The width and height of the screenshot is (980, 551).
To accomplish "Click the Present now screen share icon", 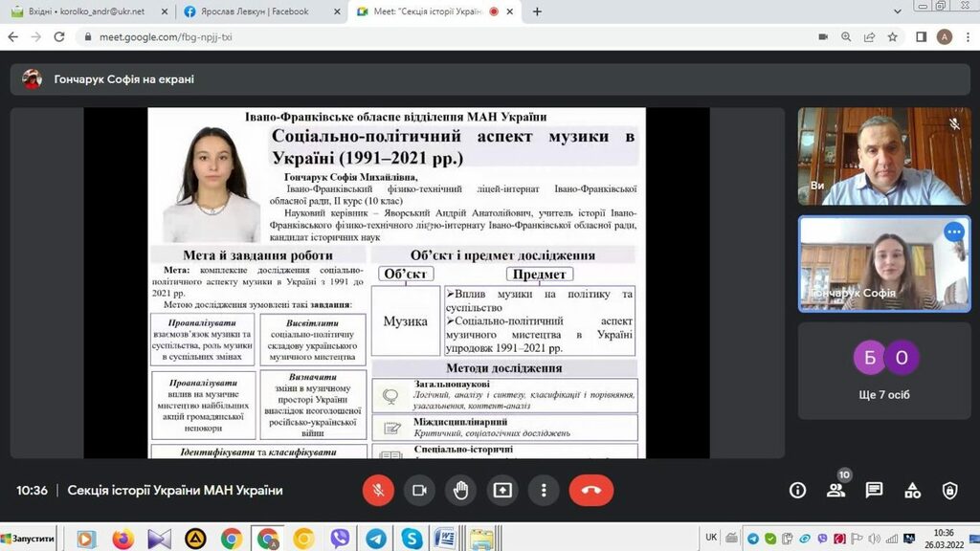I will [502, 490].
